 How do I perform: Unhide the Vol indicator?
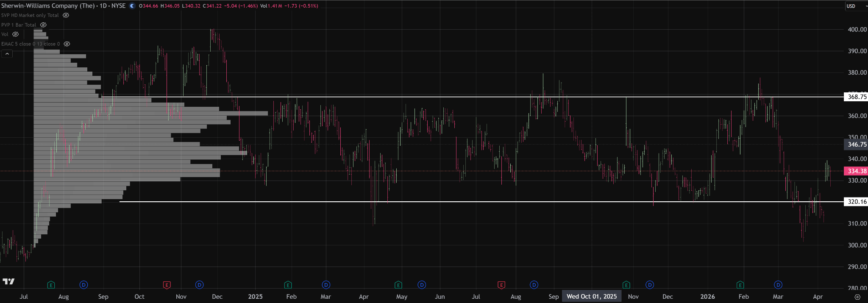[15, 34]
